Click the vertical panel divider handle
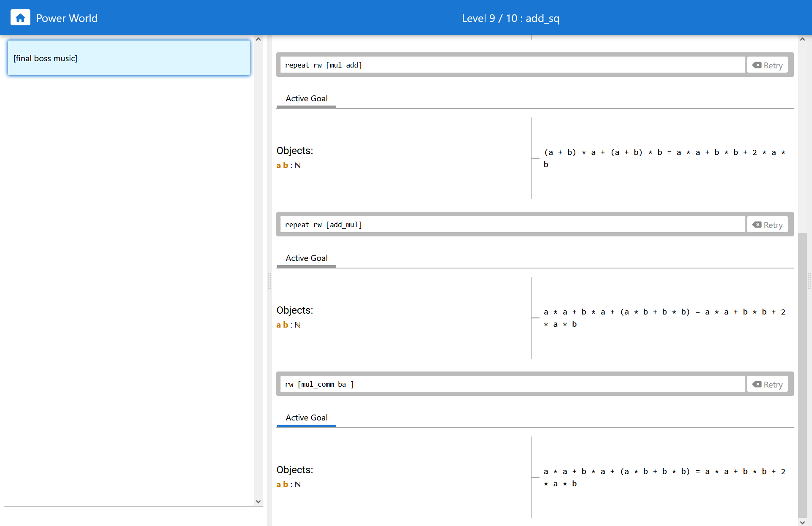Image resolution: width=812 pixels, height=526 pixels. click(x=269, y=281)
